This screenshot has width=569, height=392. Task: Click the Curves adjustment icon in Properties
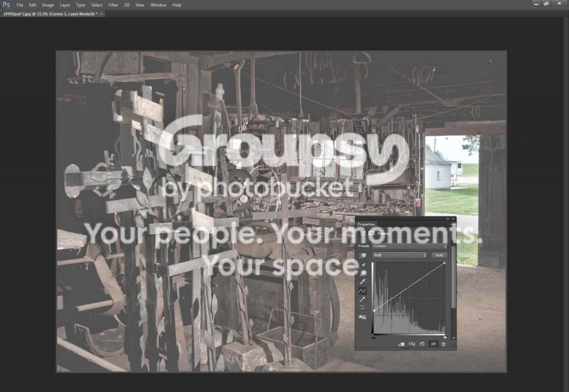coord(362,234)
